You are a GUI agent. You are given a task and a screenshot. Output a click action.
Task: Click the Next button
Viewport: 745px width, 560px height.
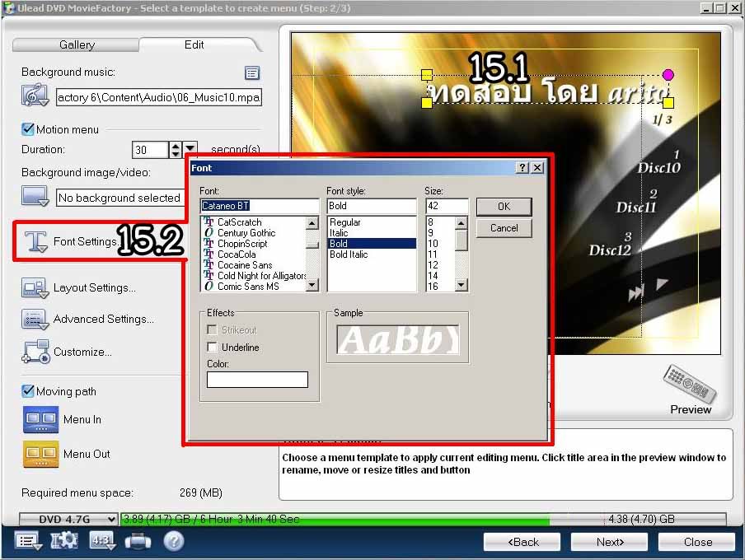[610, 542]
